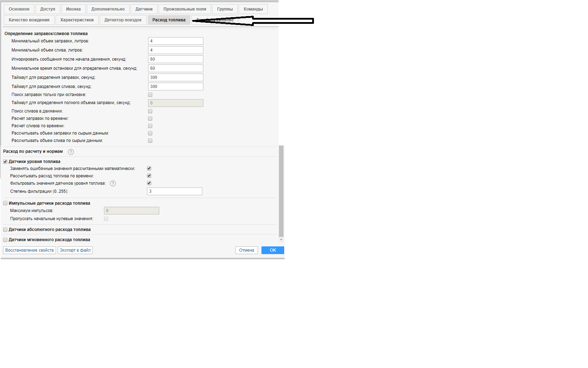The width and height of the screenshot is (588, 368).
Task: Click the Степень фильтрации input field
Action: [174, 191]
